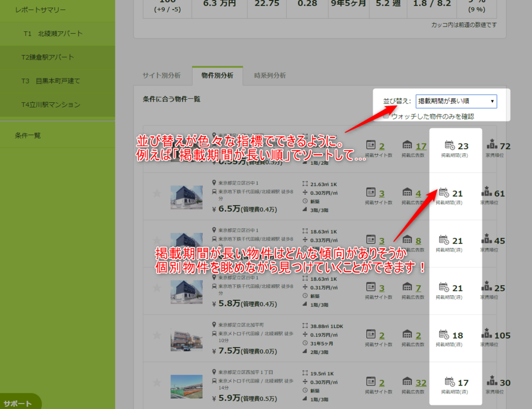The height and width of the screenshot is (409, 532).
Task: Open the 5.9万 listing's photo thumbnail
Action: [x=187, y=386]
